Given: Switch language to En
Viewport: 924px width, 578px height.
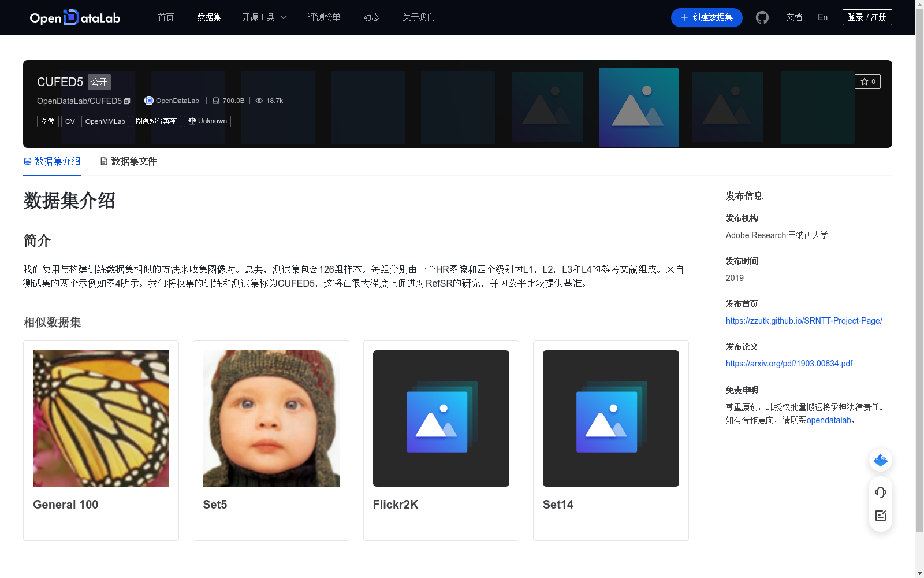Looking at the screenshot, I should coord(823,17).
